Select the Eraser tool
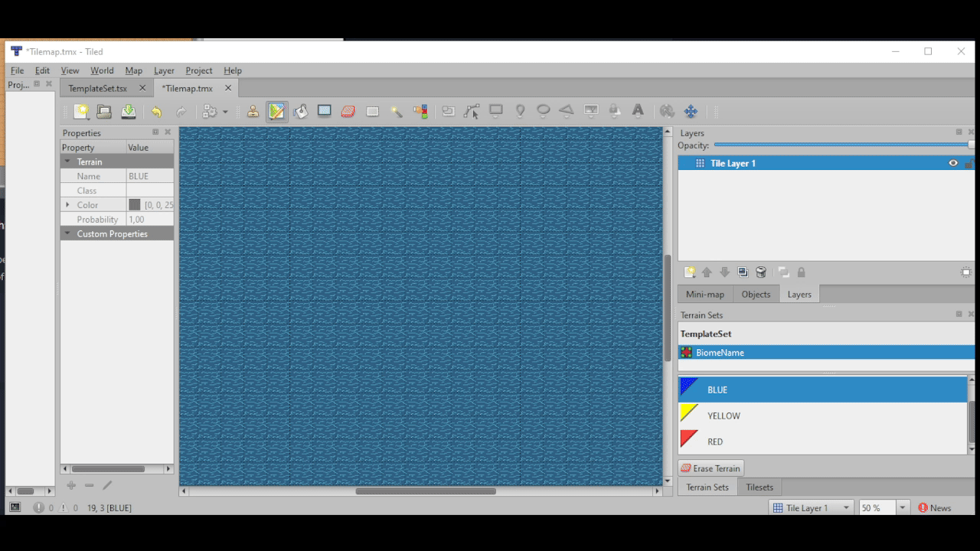Image resolution: width=980 pixels, height=551 pixels. click(x=348, y=111)
